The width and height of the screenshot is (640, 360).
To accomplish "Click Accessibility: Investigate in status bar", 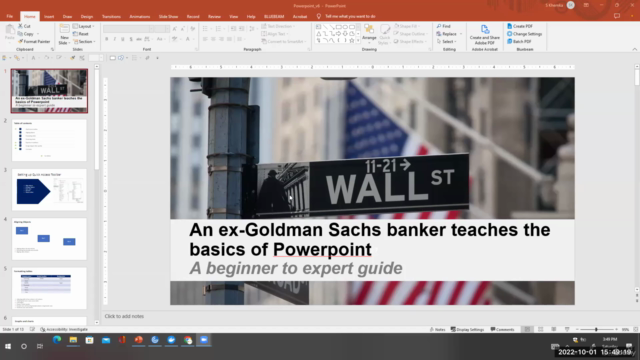I will pos(64,329).
